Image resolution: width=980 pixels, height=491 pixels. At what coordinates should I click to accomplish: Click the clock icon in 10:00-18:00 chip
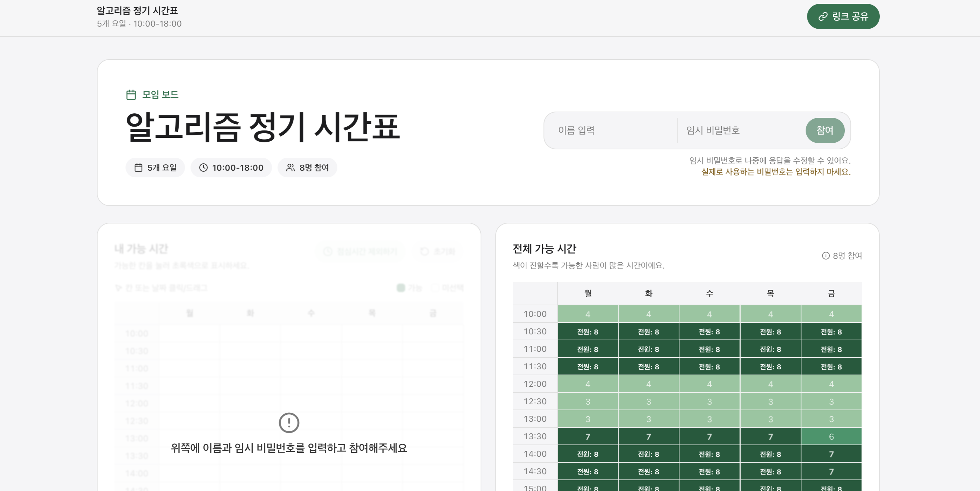point(203,168)
